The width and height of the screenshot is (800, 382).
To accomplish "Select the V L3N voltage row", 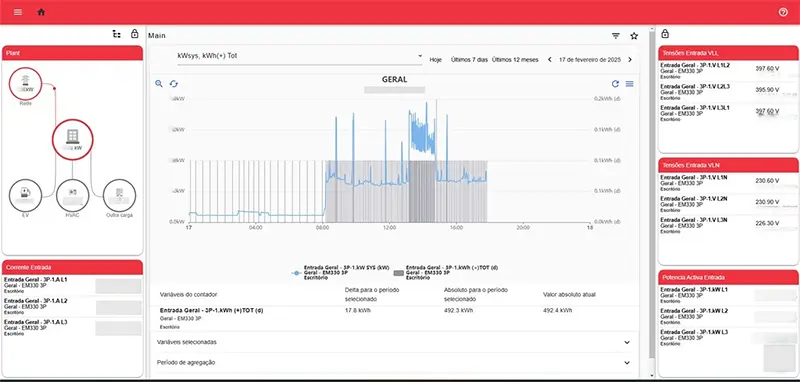I will click(728, 226).
